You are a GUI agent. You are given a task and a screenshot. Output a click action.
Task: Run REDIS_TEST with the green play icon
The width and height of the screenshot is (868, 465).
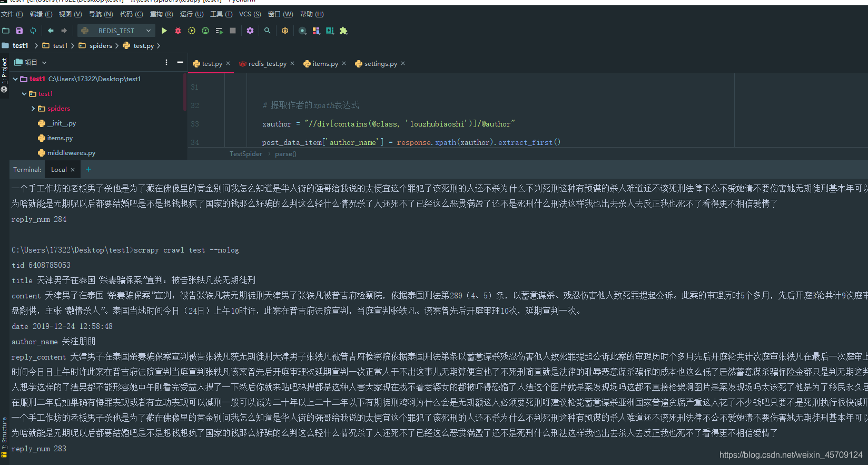tap(164, 31)
